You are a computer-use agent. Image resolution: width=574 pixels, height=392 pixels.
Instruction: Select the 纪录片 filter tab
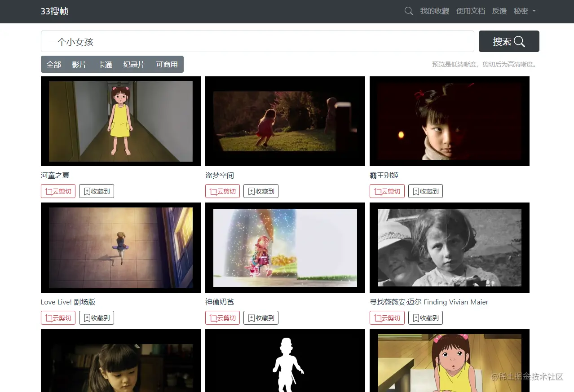(x=134, y=64)
